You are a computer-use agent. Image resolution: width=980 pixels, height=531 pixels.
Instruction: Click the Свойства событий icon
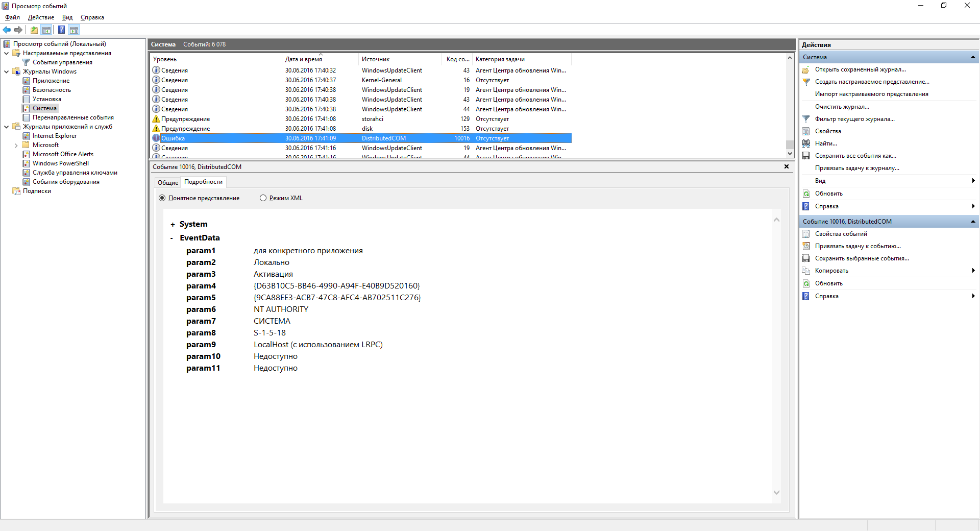tap(806, 234)
